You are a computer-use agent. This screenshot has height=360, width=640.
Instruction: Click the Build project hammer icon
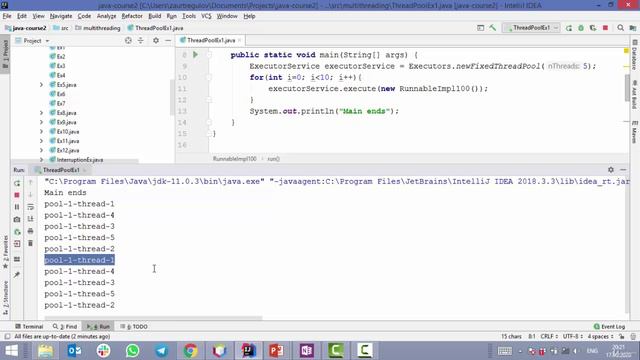coord(493,28)
